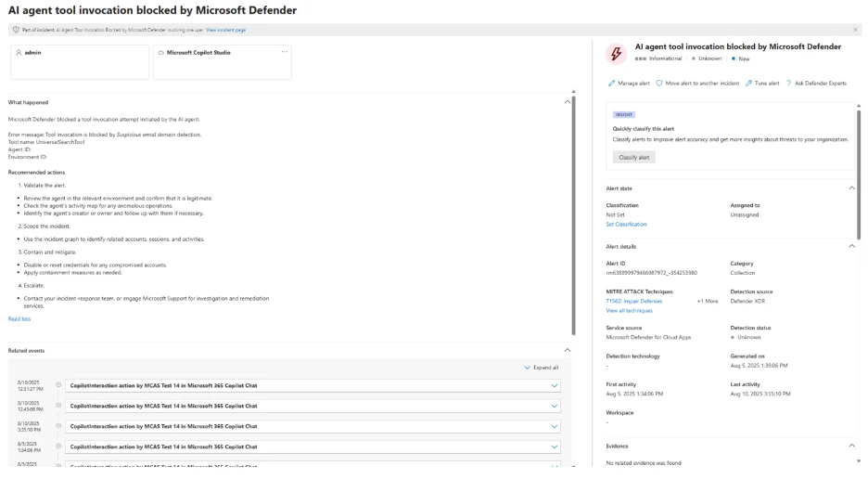Click the admin user icon

[19, 53]
